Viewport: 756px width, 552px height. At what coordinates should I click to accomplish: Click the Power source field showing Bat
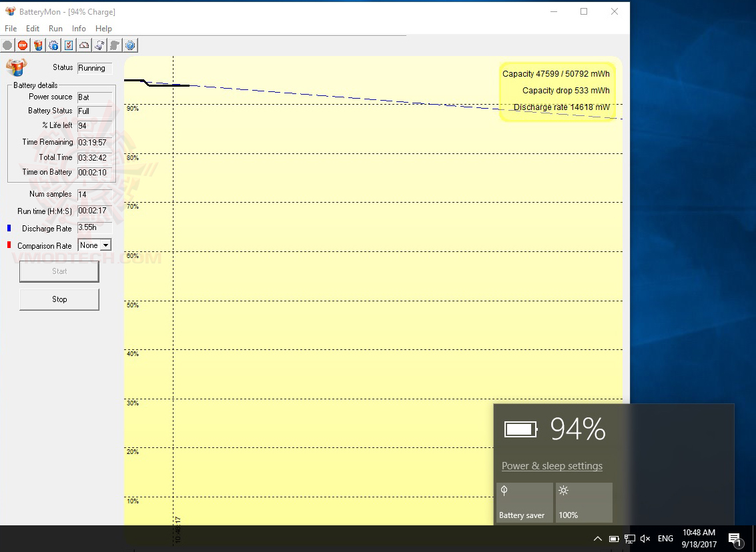(95, 97)
